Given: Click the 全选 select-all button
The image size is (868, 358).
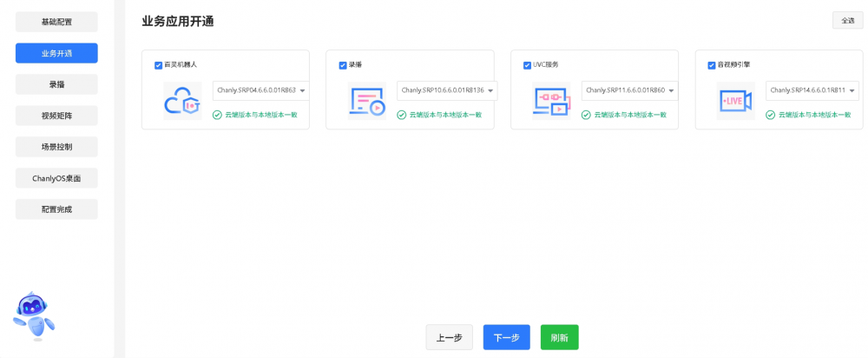Looking at the screenshot, I should click(x=847, y=21).
